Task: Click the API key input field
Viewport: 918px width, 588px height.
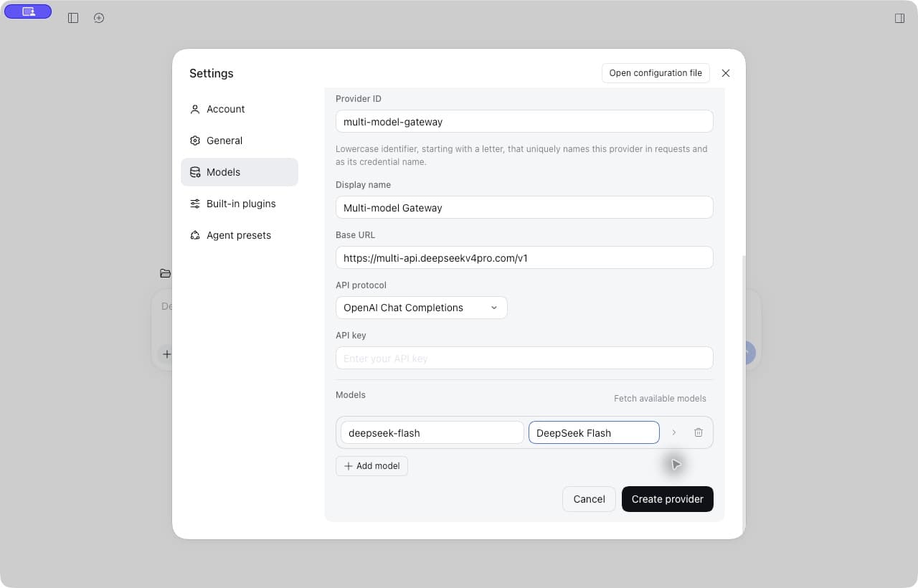Action: click(524, 358)
